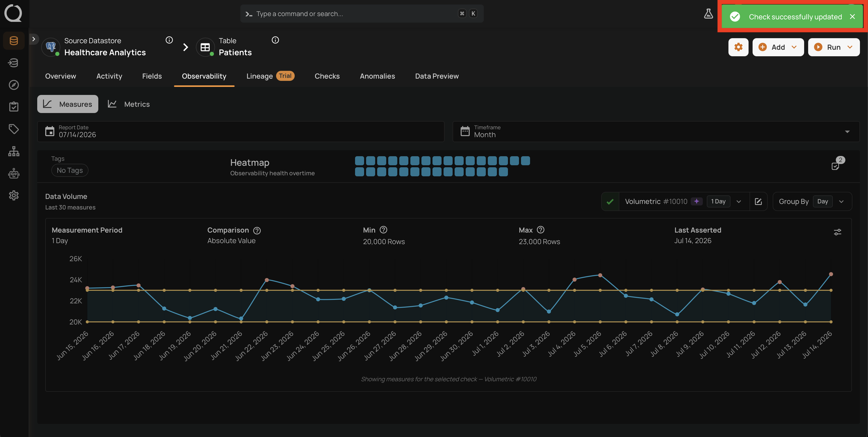This screenshot has height=437, width=868.
Task: Toggle the Metrics view
Action: click(129, 104)
